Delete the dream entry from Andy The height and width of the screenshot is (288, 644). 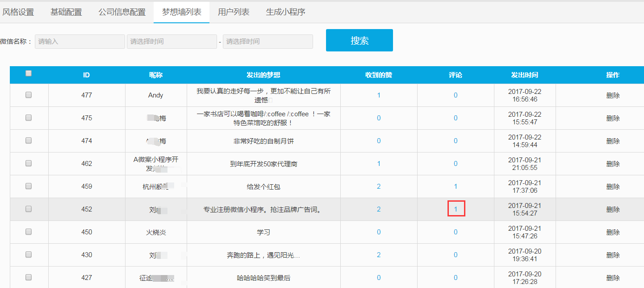coord(613,95)
